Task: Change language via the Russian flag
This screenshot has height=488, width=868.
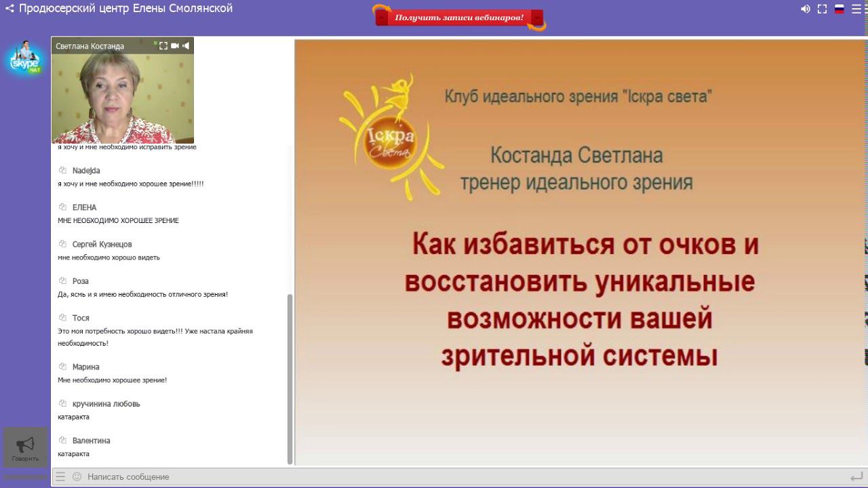Action: pos(840,9)
